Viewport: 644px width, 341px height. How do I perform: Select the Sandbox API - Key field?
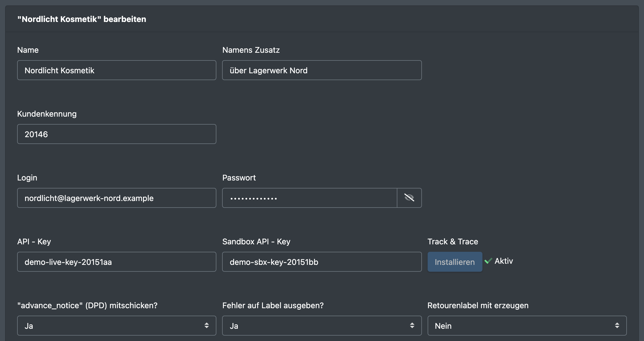322,262
